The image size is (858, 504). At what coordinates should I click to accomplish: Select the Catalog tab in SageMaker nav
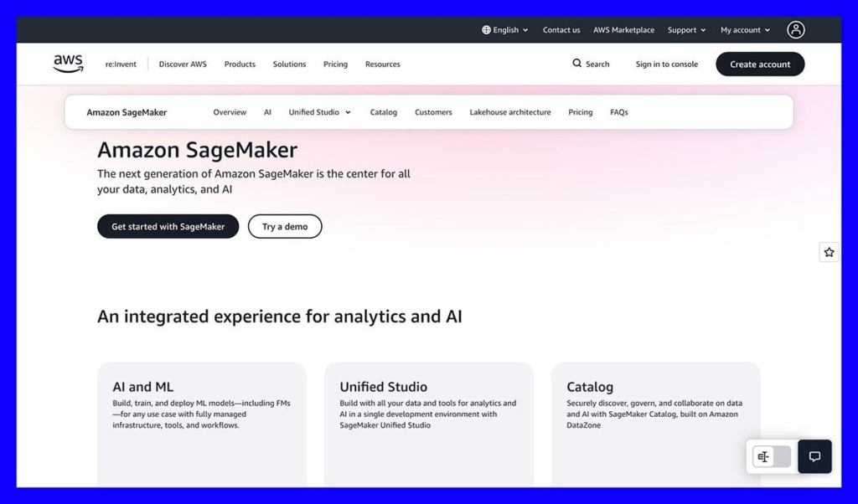click(x=384, y=112)
